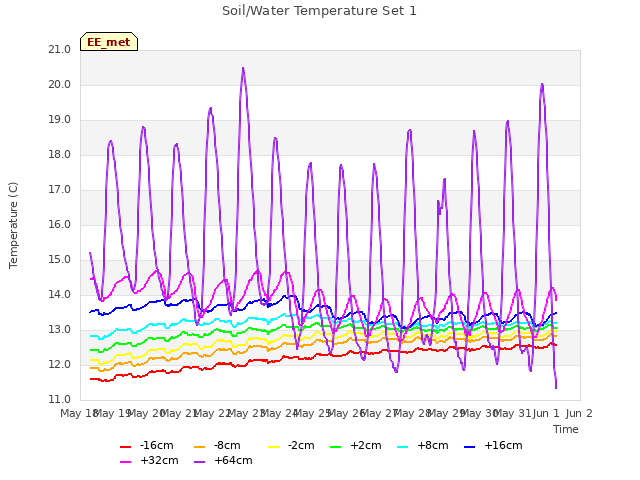This screenshot has width=640, height=480.
Task: Click the orange -8cm legend swatch
Action: 200,447
